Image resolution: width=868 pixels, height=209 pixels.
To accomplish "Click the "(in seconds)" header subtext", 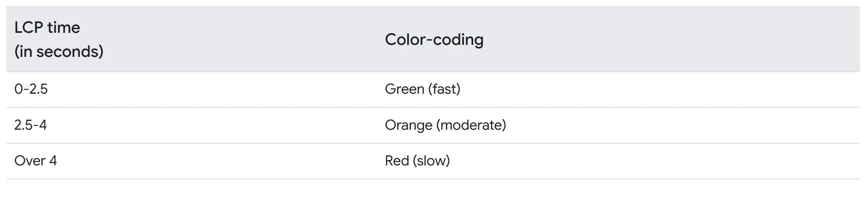I will [x=59, y=52].
